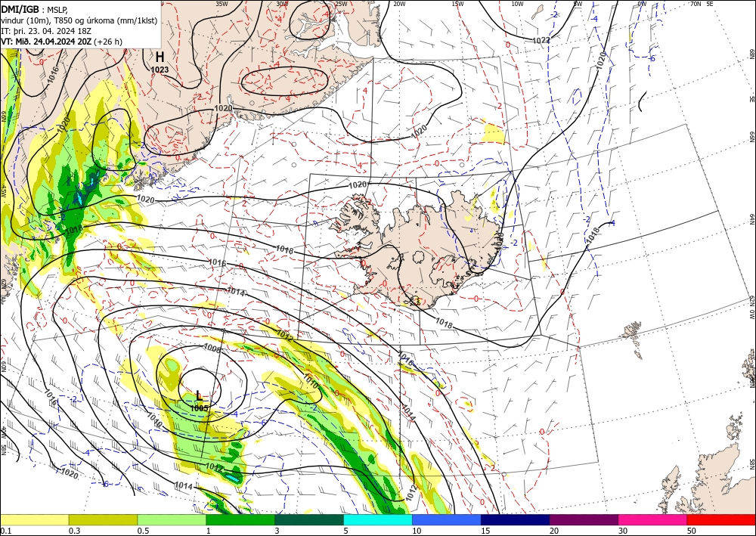Click the red 50+ legend swatch
This screenshot has height=536, width=756.
[x=721, y=519]
